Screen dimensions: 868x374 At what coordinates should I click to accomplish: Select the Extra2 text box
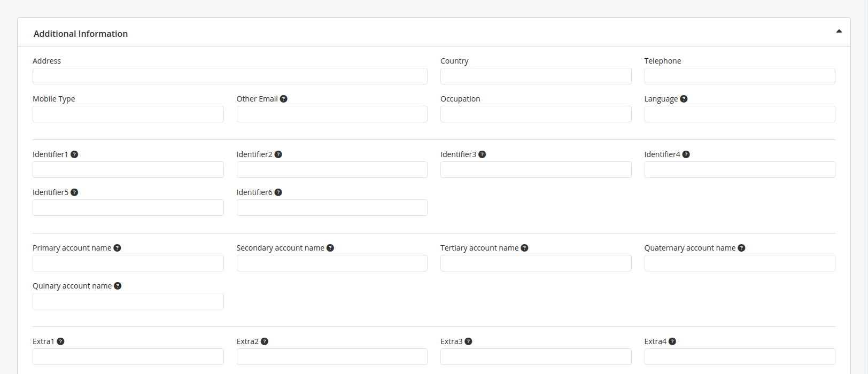[332, 357]
